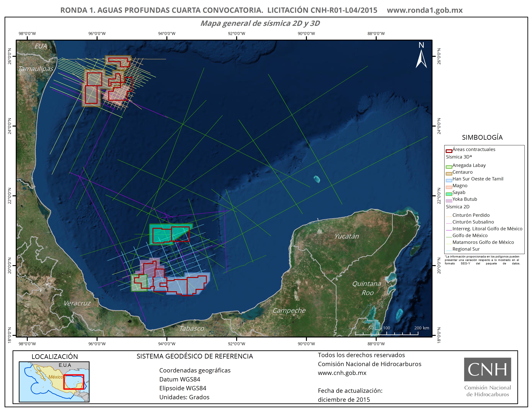Select the Han Sur Oeste de Tamil swatch
The height and width of the screenshot is (411, 532).
[449, 180]
